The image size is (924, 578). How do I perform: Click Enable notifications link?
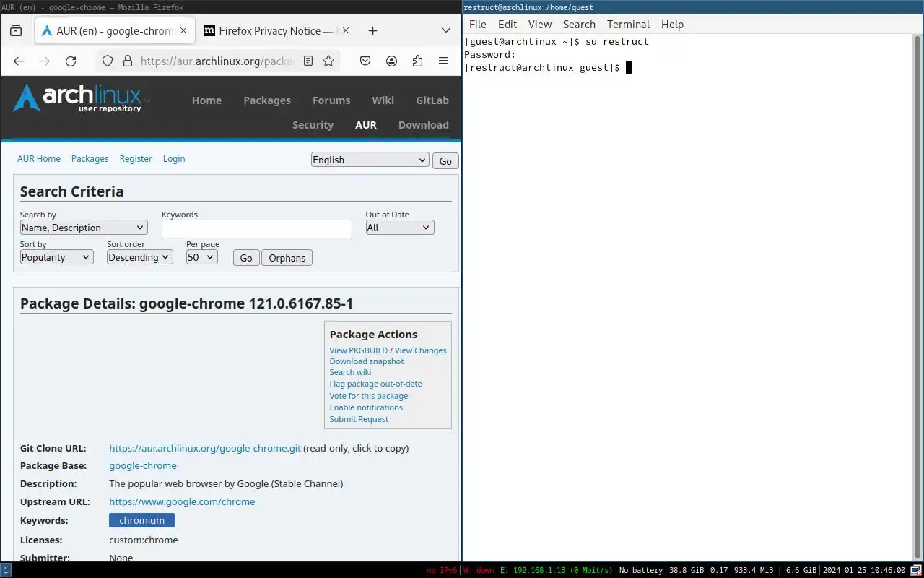click(366, 407)
